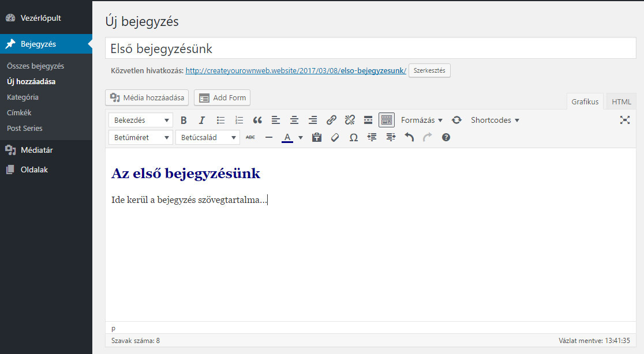Click the refresh arrows icon beside Formázás
This screenshot has width=644, height=354.
(456, 120)
